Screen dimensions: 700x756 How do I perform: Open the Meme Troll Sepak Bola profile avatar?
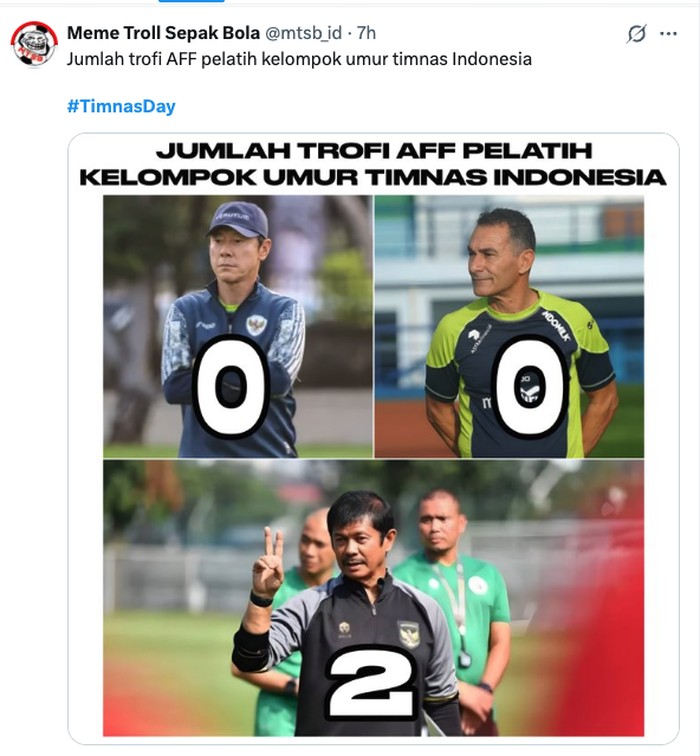click(34, 44)
